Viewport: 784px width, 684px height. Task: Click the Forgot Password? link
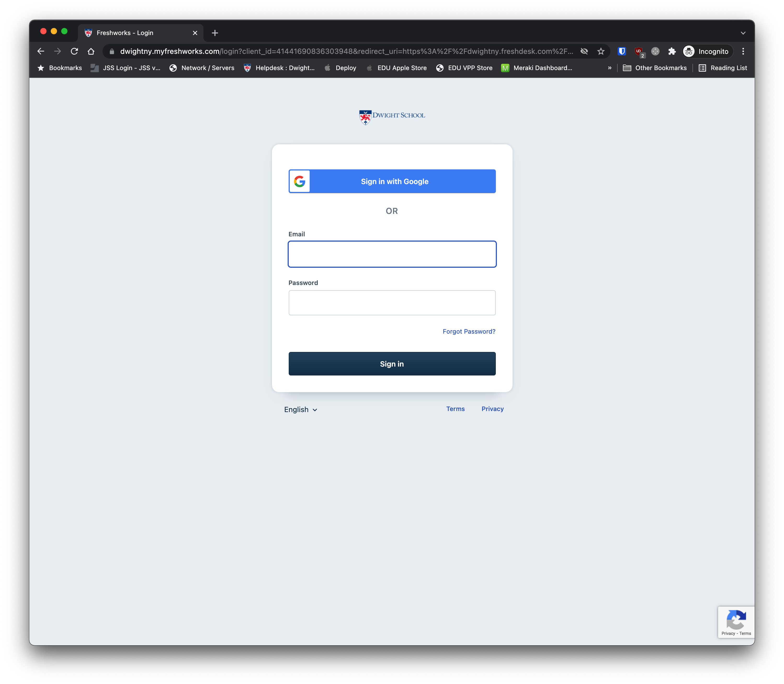point(469,331)
